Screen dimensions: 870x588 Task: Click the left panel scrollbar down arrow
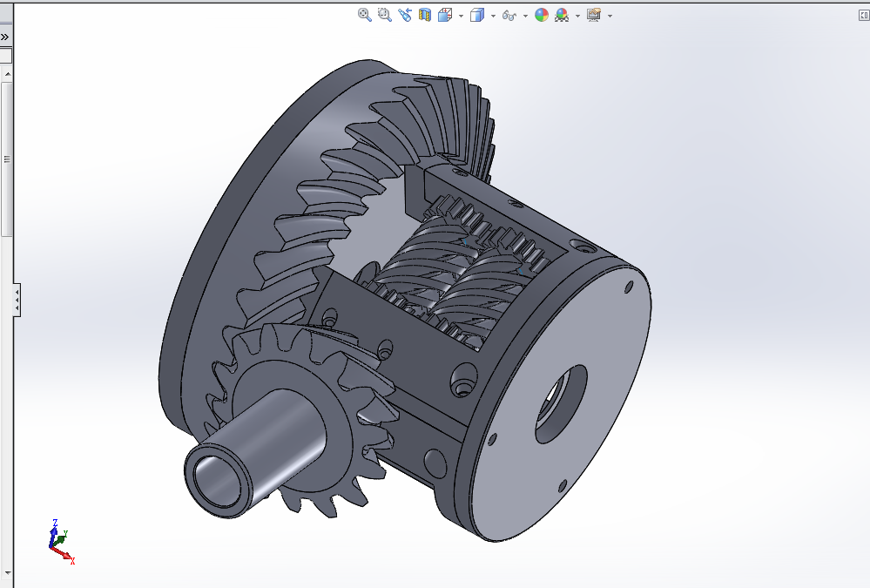(7, 573)
